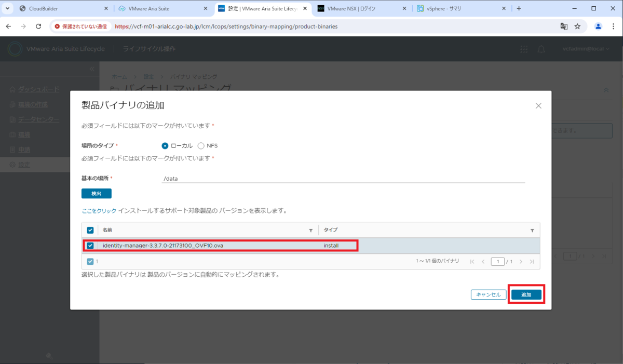Open the Chrome three-dot menu

click(x=613, y=26)
